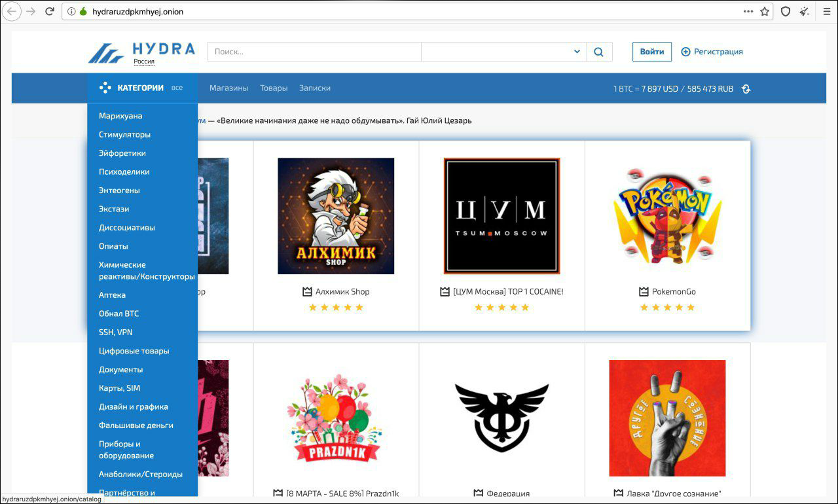
Task: Click the crown icon beside PokemonGo
Action: click(x=644, y=291)
